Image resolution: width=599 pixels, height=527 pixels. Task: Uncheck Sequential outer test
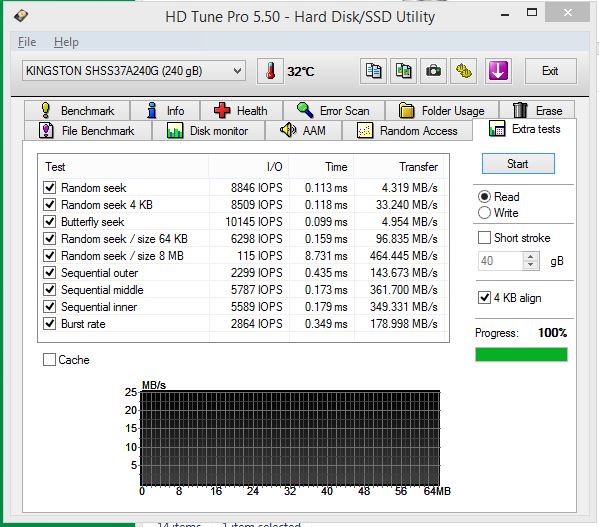click(x=50, y=273)
